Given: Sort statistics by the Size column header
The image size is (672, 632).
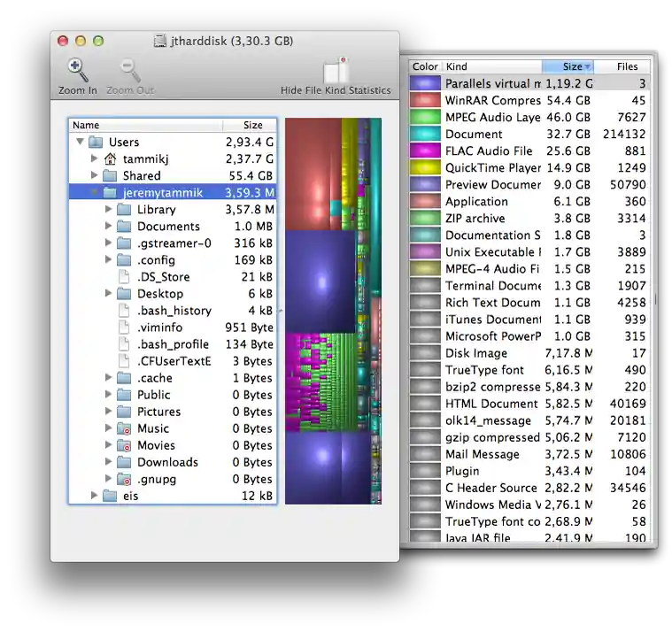Looking at the screenshot, I should pos(567,66).
